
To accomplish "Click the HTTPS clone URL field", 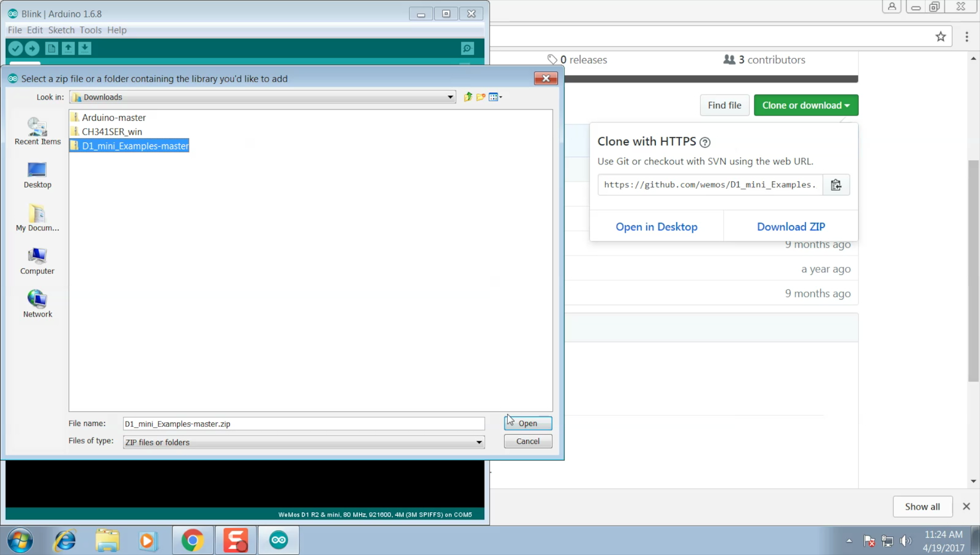I will [710, 185].
